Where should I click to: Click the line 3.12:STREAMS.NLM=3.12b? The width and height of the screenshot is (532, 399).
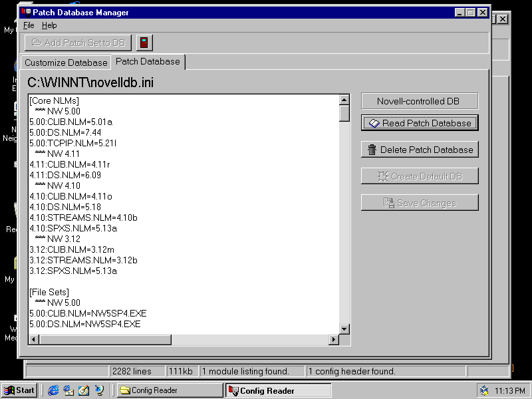pyautogui.click(x=84, y=260)
